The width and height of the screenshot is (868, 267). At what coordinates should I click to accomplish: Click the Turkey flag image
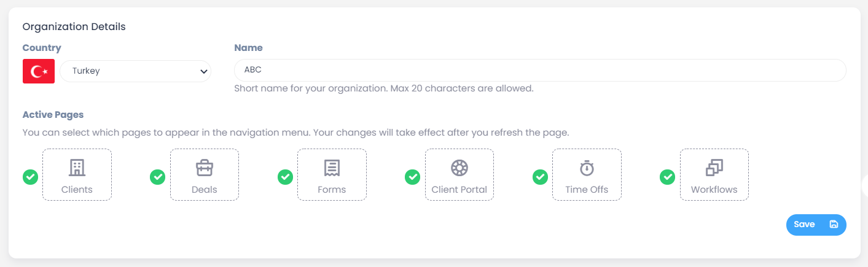(x=39, y=71)
